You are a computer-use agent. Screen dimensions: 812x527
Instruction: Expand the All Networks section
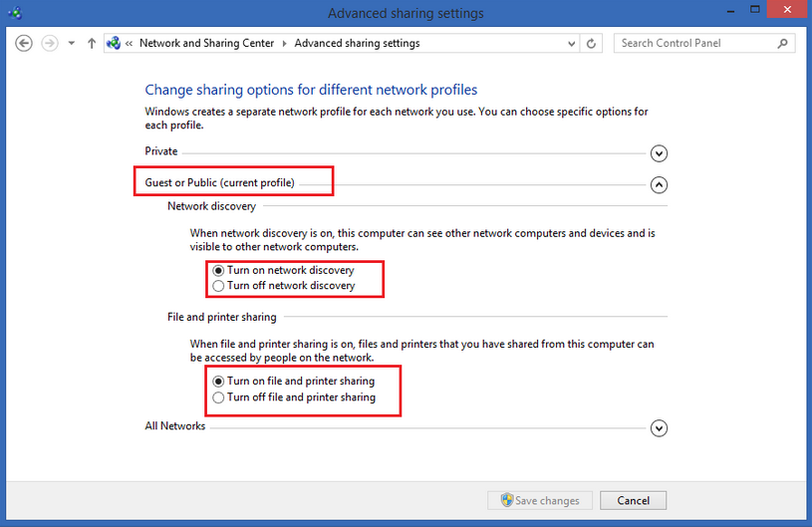click(659, 428)
